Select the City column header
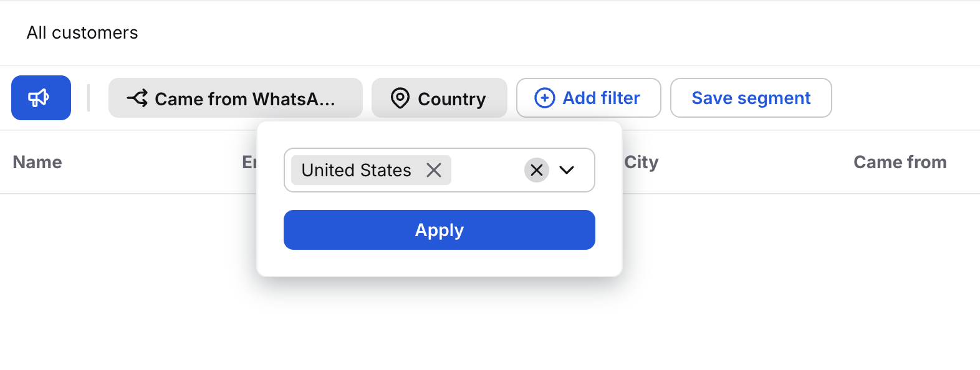This screenshot has height=370, width=980. point(641,162)
